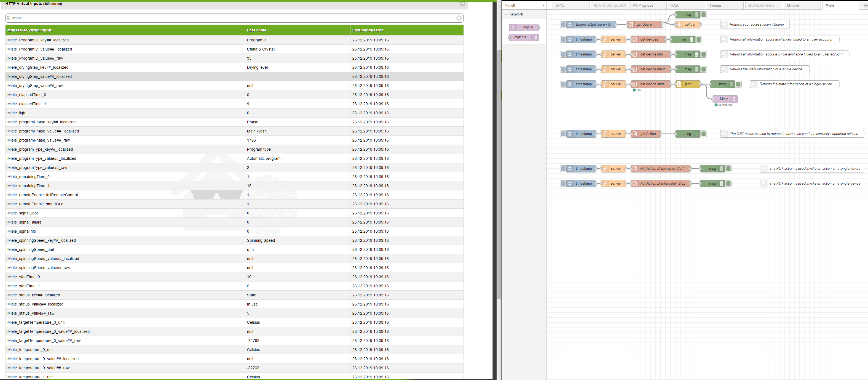The width and height of the screenshot is (868, 380).
Task: Toggle debug msg after get Action
Action: [x=704, y=134]
